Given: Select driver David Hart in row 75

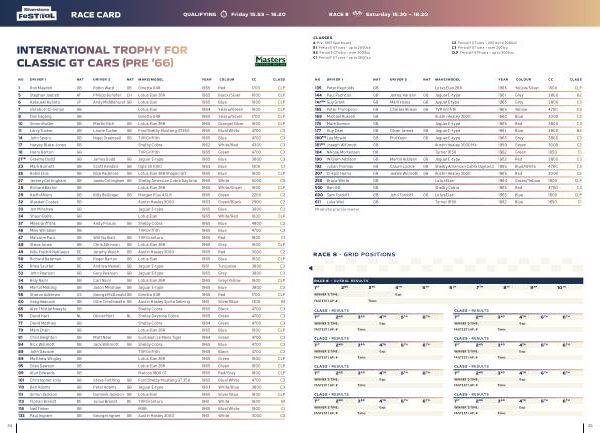Looking at the screenshot, I should pos(39,316).
